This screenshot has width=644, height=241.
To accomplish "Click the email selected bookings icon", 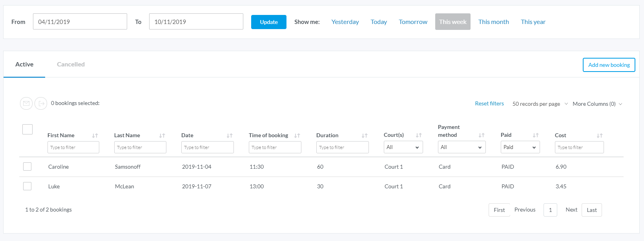I will point(26,103).
